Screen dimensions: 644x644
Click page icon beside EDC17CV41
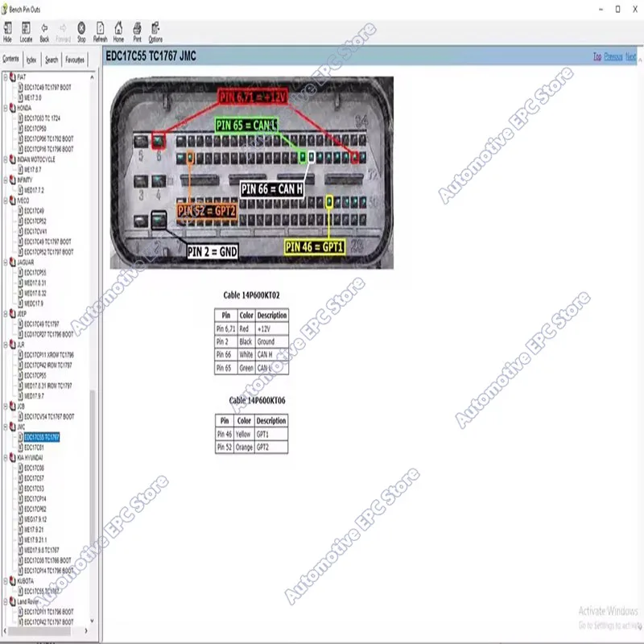coord(20,231)
